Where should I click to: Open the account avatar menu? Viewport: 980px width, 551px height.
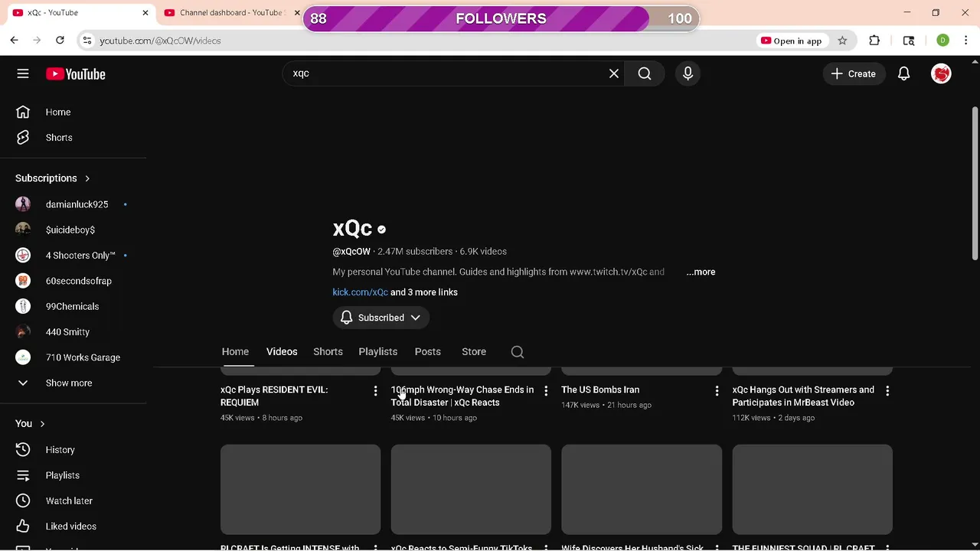click(941, 73)
